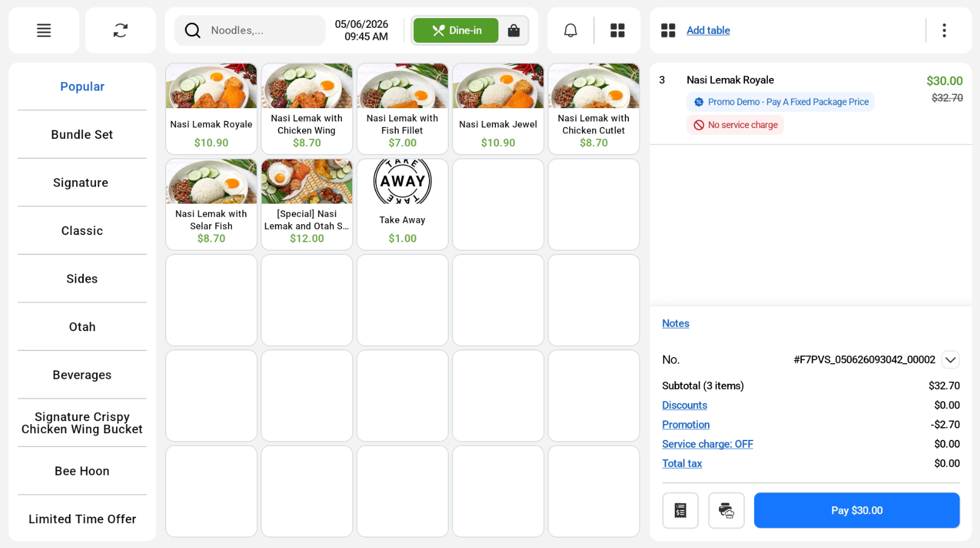Click the Add table link
The width and height of the screenshot is (980, 548).
point(708,30)
